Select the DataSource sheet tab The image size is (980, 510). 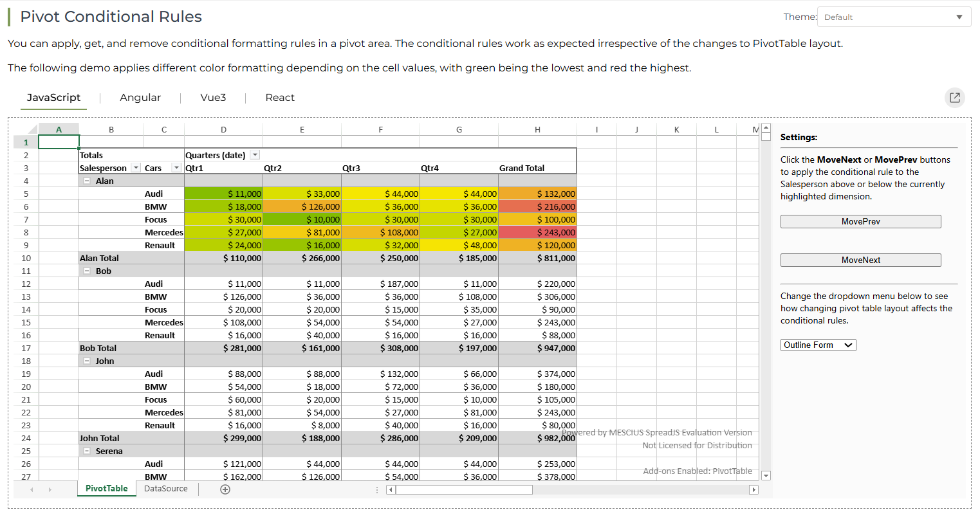(166, 489)
